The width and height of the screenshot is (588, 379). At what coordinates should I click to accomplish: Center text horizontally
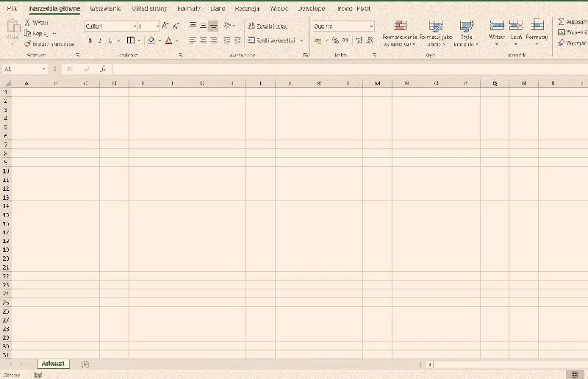204,40
